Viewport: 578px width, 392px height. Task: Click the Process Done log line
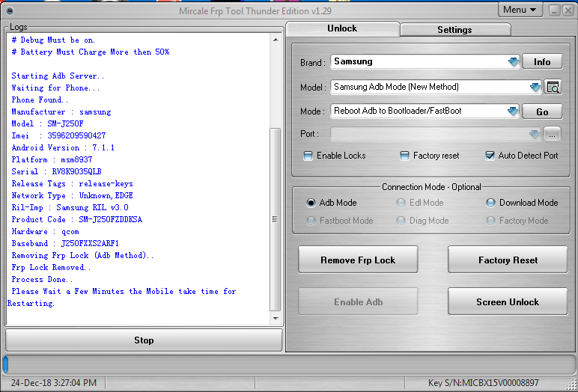tap(42, 279)
